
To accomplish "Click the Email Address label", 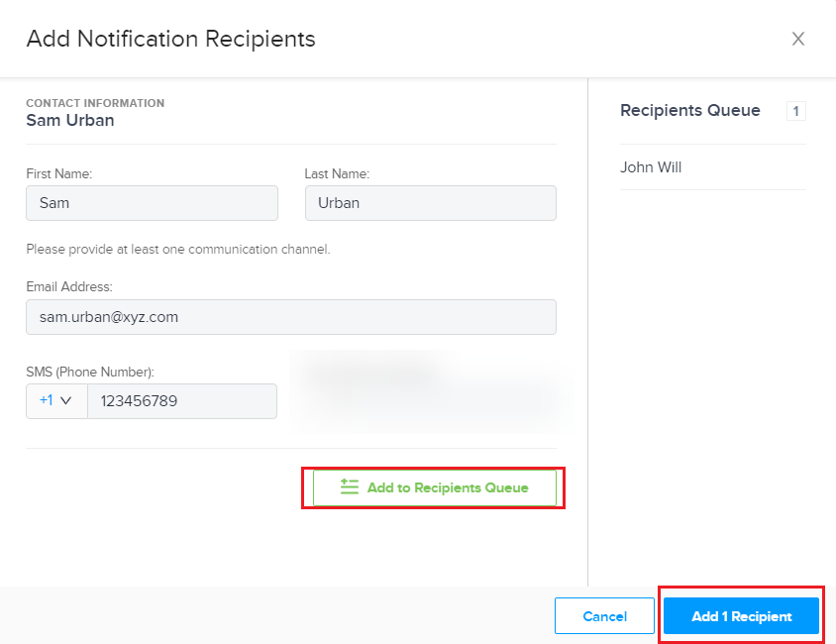I will [x=69, y=286].
